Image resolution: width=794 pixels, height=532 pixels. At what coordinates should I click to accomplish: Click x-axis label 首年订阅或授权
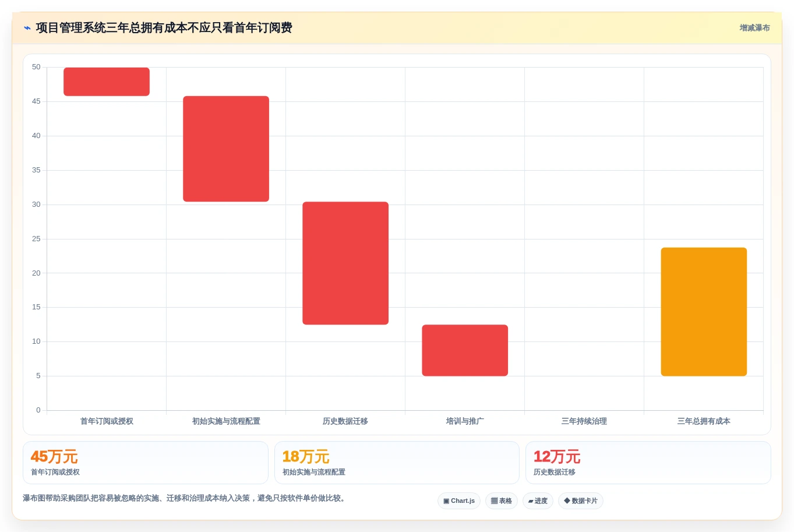(x=107, y=421)
